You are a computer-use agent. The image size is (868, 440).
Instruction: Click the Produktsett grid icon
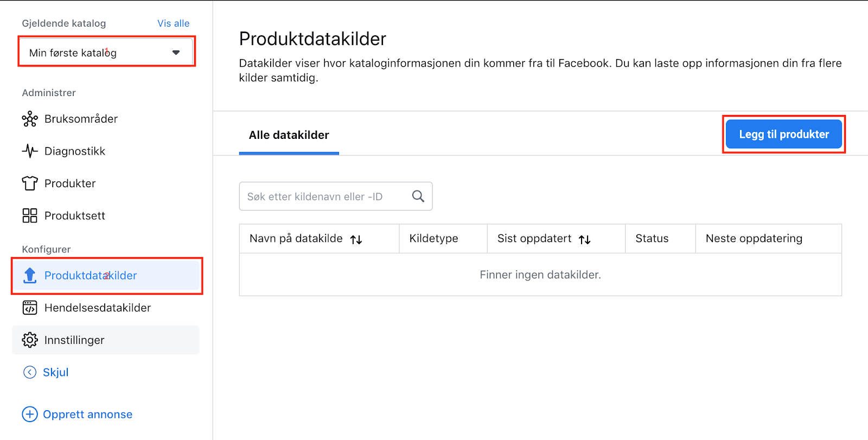(30, 216)
